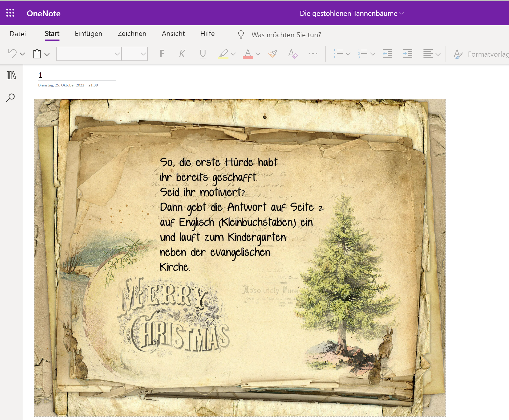
Task: Switch to the Zeichnen tab
Action: pos(132,34)
